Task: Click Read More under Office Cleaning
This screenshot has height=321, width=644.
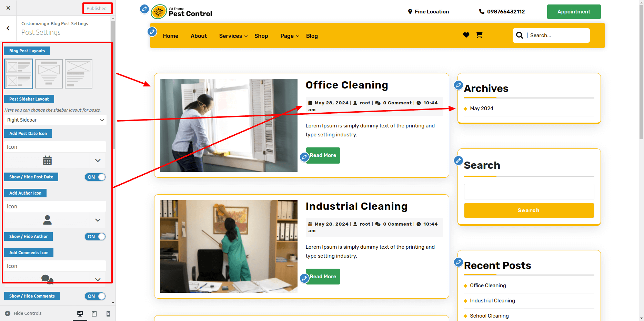Action: point(323,155)
